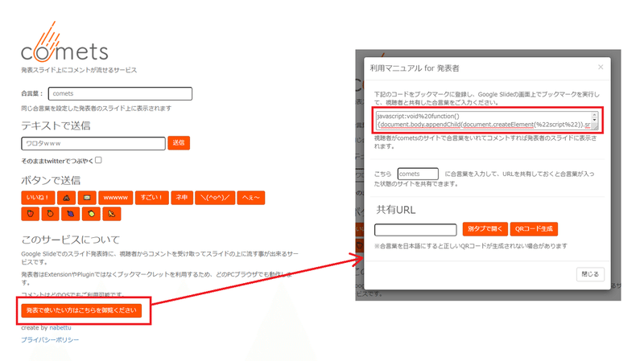644x361 pixels.
Task: Open the nabettu creator link
Action: click(60, 328)
